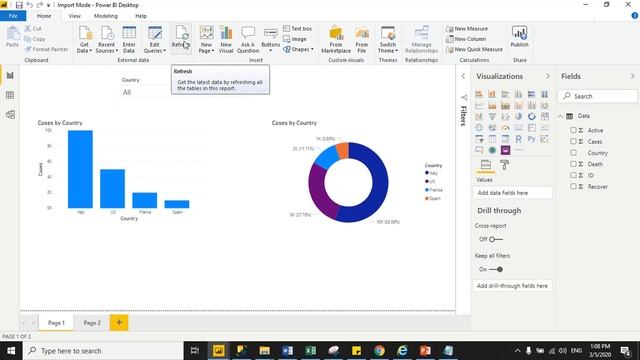The width and height of the screenshot is (640, 360).
Task: Select the R script visual
Action: [x=518, y=139]
